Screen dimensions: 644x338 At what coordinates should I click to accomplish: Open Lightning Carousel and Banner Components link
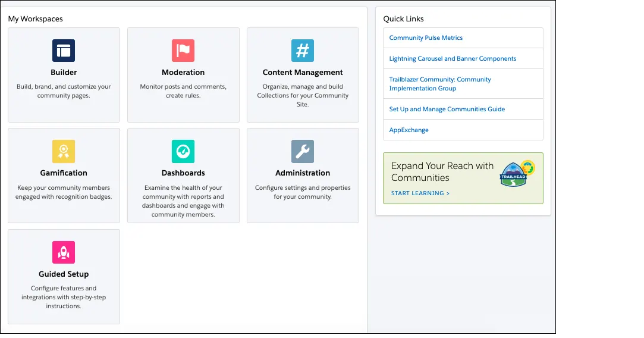[453, 59]
